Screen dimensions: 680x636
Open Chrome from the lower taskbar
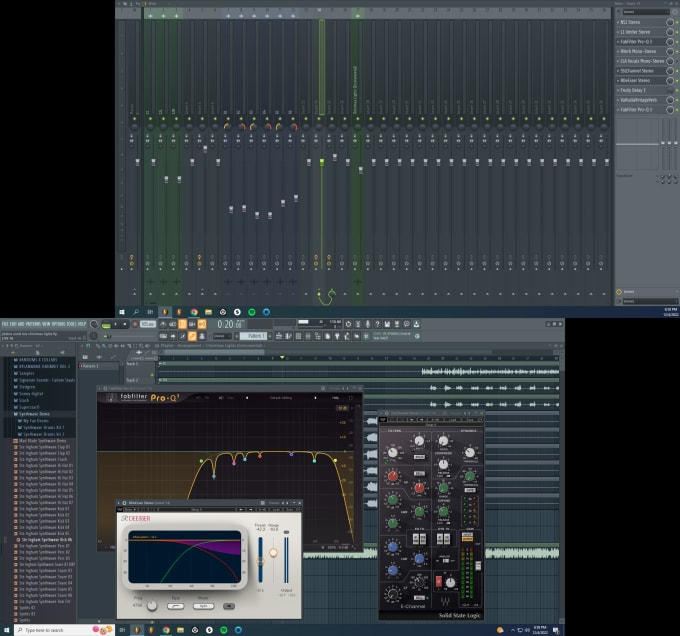coord(166,630)
